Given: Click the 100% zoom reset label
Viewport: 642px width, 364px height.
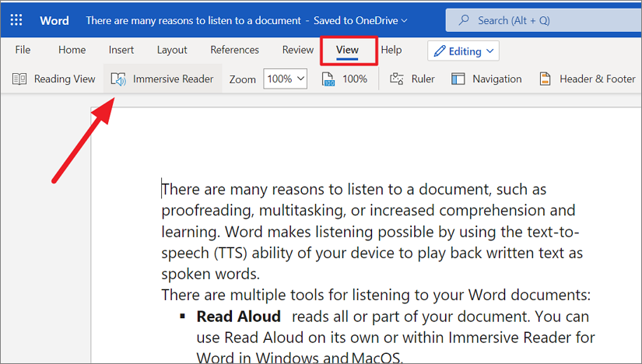Looking at the screenshot, I should (355, 79).
